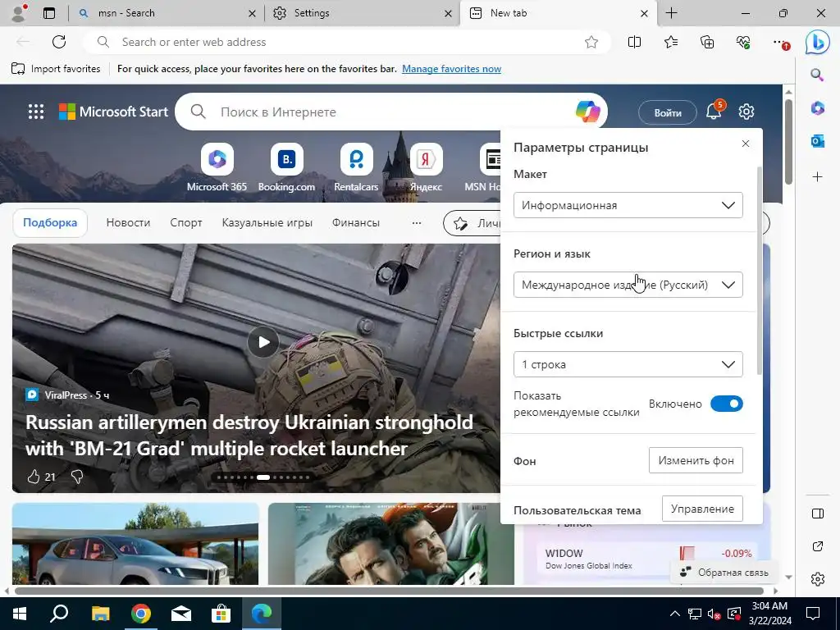Select the Спорт feed tab
The height and width of the screenshot is (630, 840).
point(186,223)
